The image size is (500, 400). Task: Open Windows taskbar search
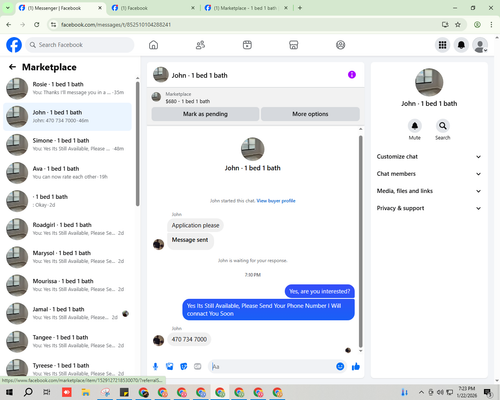28,392
